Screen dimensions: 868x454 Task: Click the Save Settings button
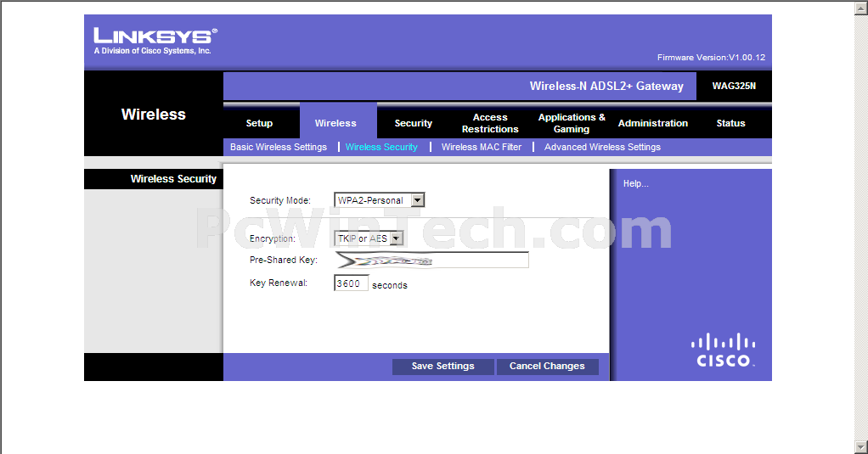pyautogui.click(x=442, y=366)
